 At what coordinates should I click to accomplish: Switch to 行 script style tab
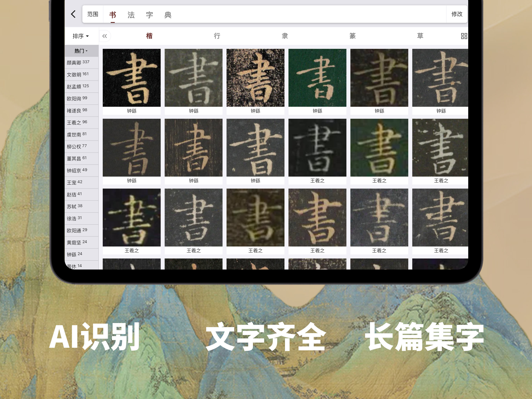[217, 36]
